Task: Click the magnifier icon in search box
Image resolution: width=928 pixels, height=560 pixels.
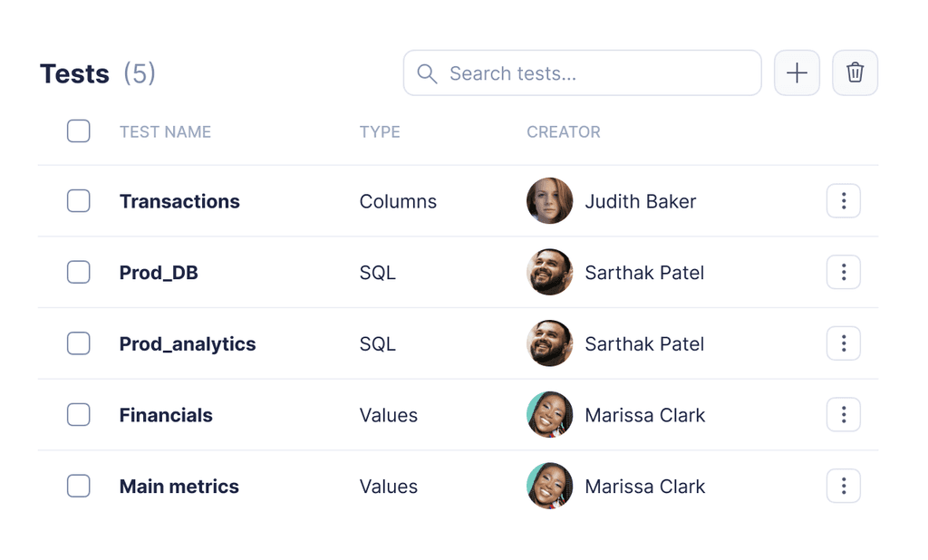Action: pyautogui.click(x=427, y=74)
